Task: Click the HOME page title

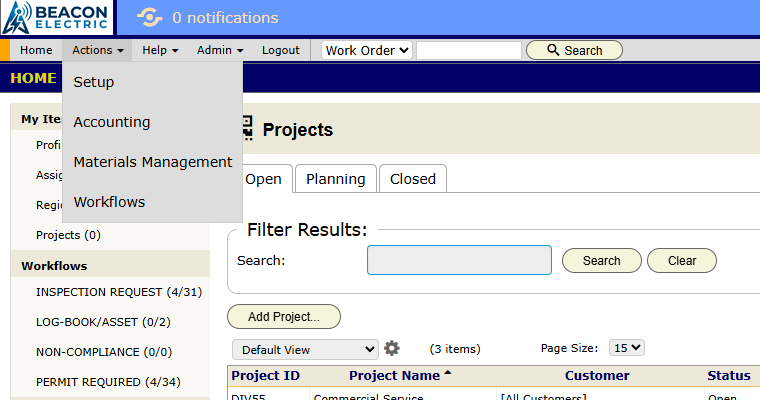Action: tap(33, 78)
